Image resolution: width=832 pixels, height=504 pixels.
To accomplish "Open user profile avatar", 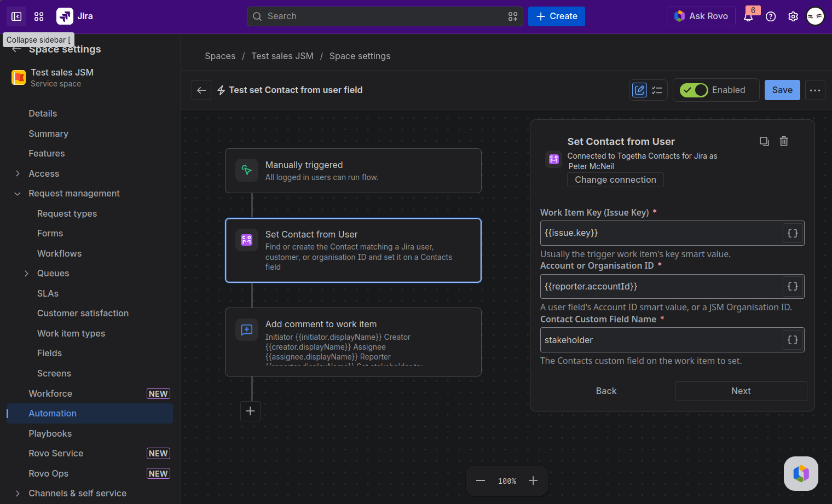I will [x=816, y=16].
